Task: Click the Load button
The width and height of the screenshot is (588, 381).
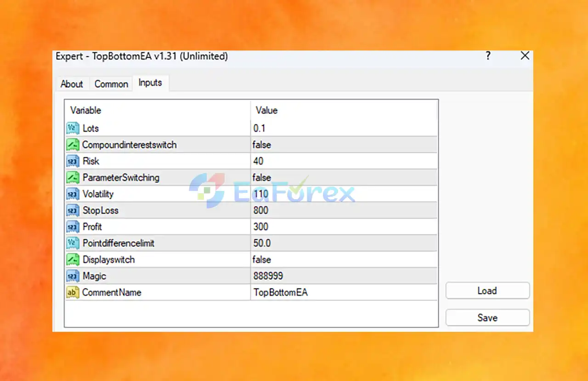Action: (487, 291)
